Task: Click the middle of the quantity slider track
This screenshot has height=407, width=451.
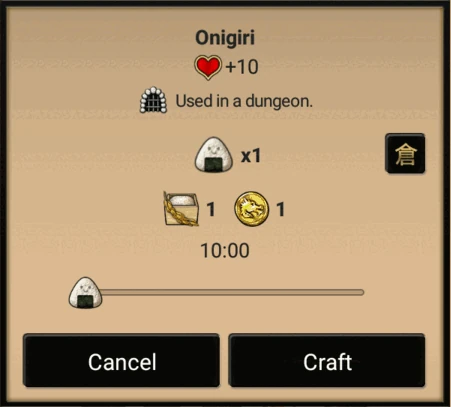Action: point(233,292)
